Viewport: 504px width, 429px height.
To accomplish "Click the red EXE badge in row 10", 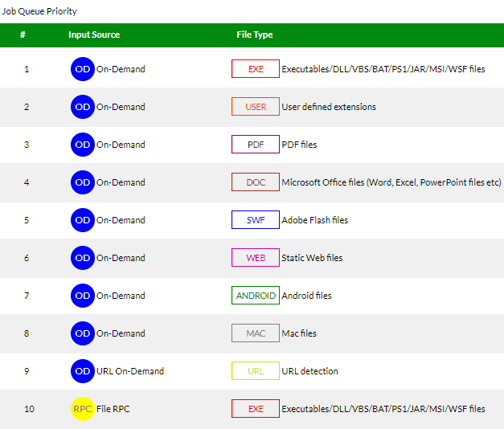I will click(256, 408).
